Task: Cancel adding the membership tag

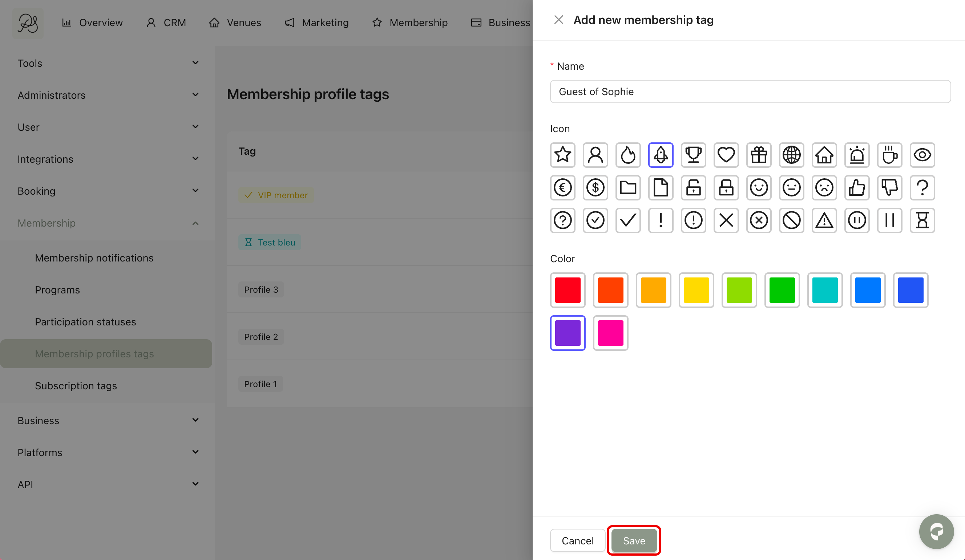Action: coord(577,540)
